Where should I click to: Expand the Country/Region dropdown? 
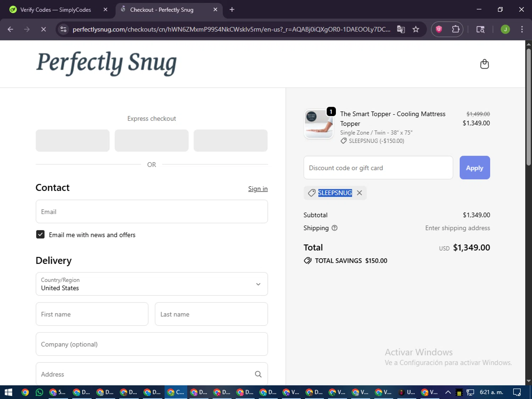[x=152, y=284]
